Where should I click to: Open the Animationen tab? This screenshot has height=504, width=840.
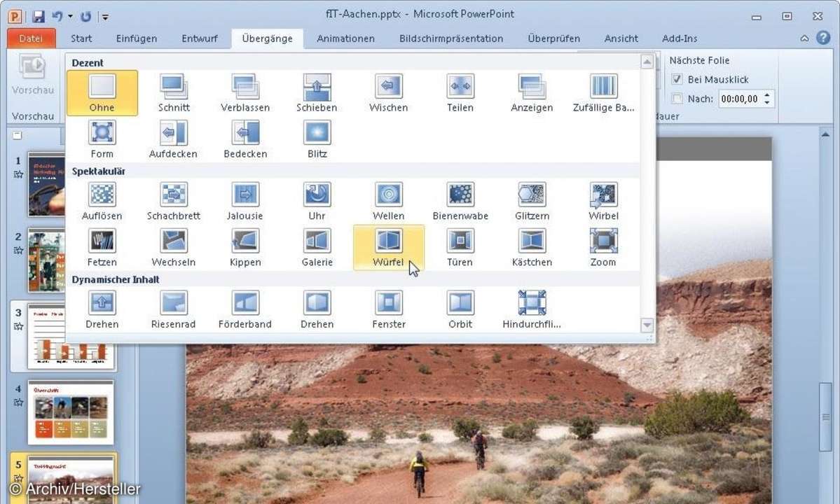(345, 38)
